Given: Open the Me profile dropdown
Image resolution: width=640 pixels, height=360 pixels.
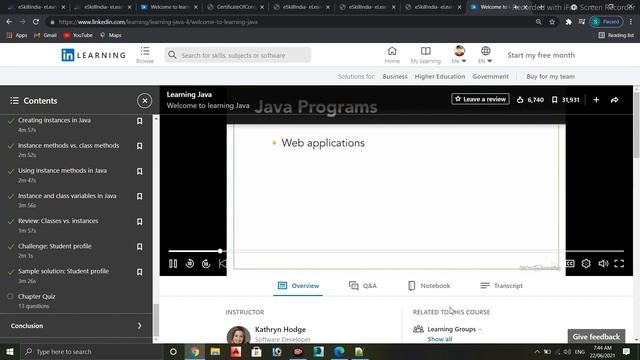Looking at the screenshot, I should click(x=459, y=55).
